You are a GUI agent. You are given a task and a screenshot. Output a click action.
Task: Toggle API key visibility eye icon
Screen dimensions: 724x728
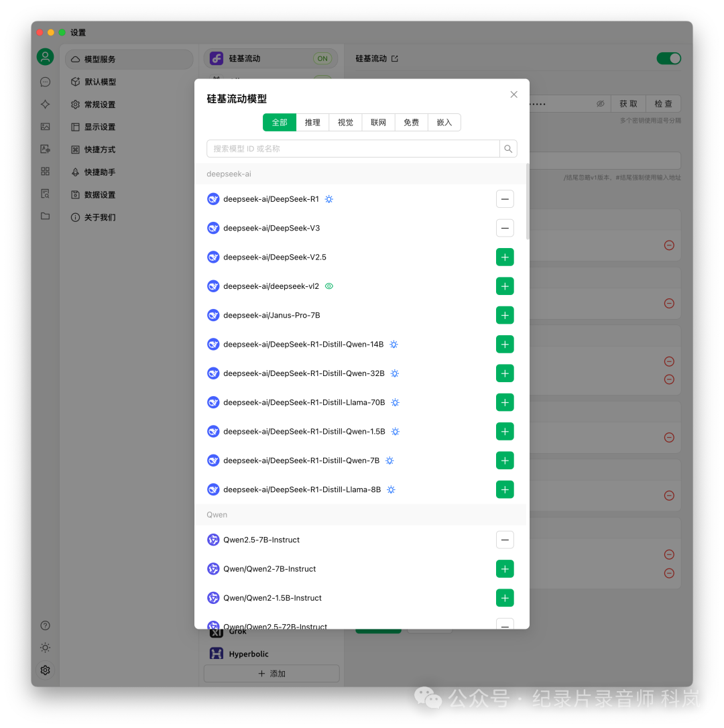(x=601, y=104)
